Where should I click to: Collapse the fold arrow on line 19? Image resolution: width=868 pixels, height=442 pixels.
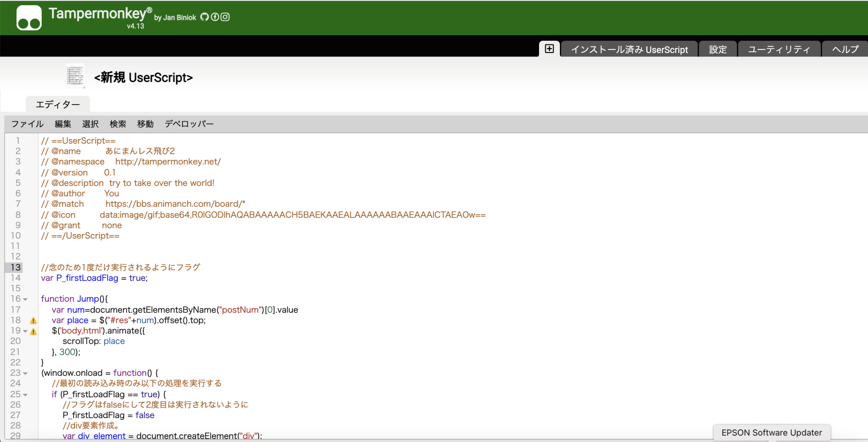[x=25, y=331]
